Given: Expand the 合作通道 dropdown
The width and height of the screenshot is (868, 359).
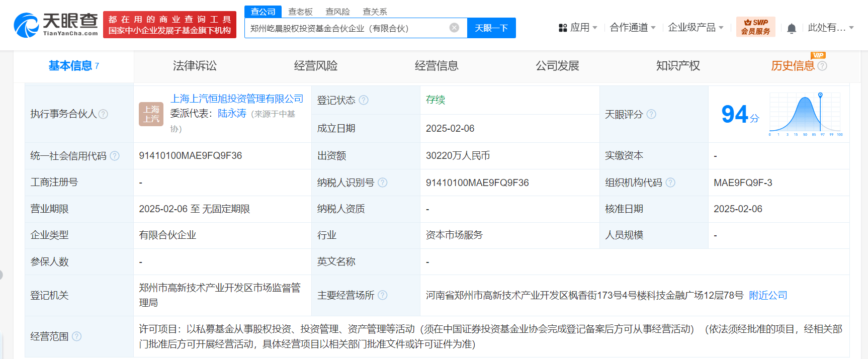Looking at the screenshot, I should click(633, 28).
